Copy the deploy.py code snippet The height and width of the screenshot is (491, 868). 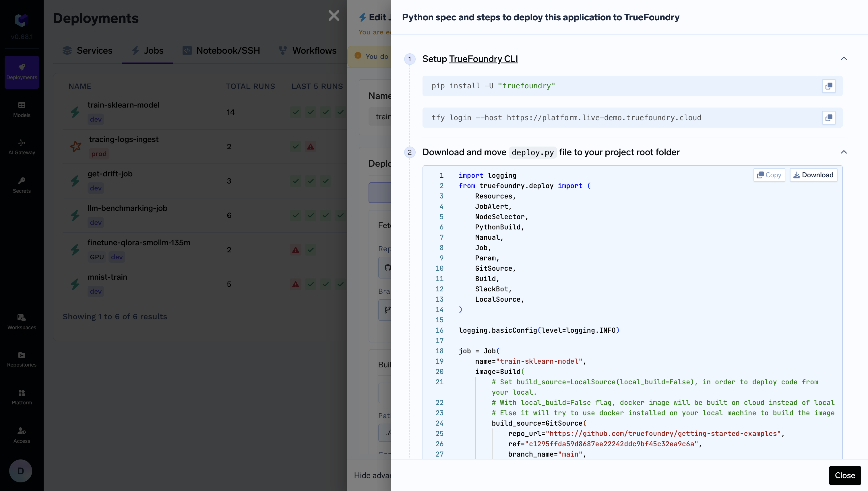click(x=769, y=175)
